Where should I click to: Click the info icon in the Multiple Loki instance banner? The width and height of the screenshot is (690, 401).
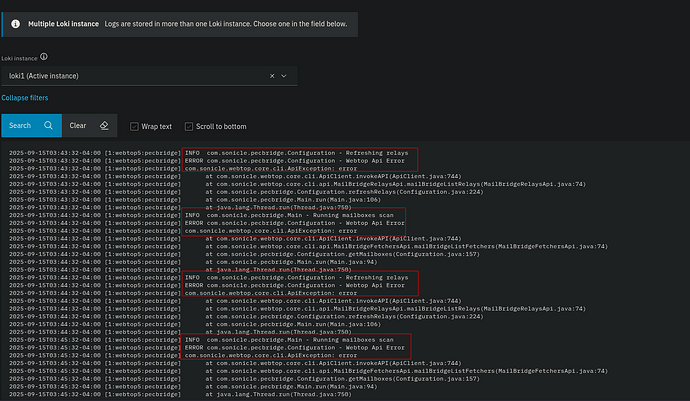tap(13, 21)
